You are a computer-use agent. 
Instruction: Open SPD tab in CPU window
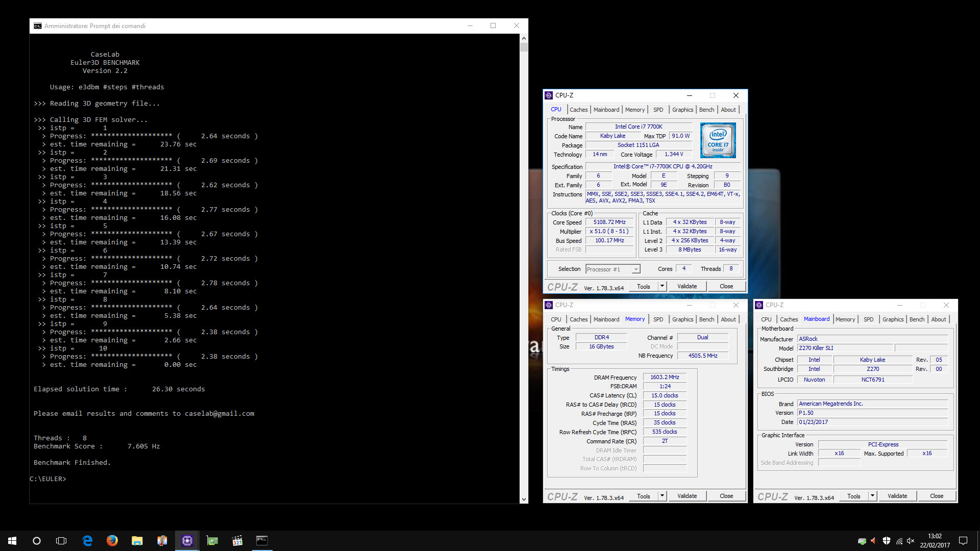click(658, 110)
